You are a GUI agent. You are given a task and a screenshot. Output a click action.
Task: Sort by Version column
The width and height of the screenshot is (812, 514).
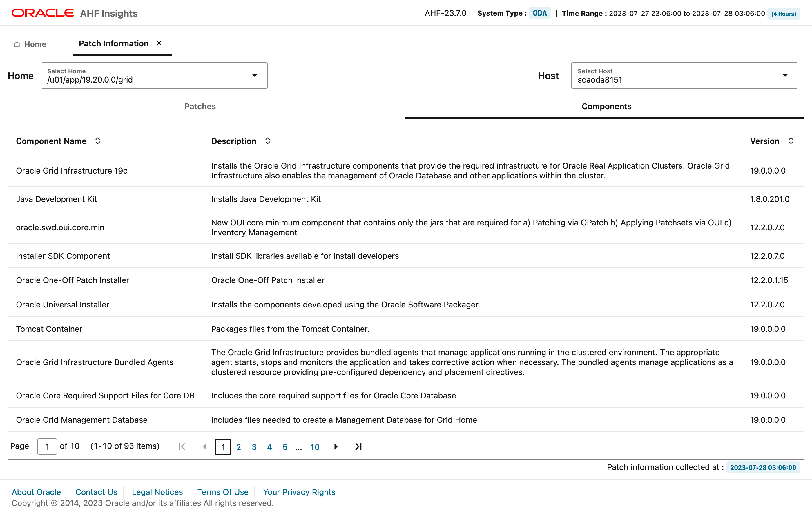pyautogui.click(x=791, y=141)
